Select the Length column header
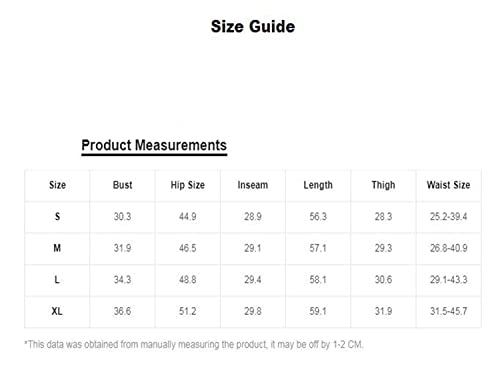Image resolution: width=500 pixels, height=367 pixels. point(318,185)
